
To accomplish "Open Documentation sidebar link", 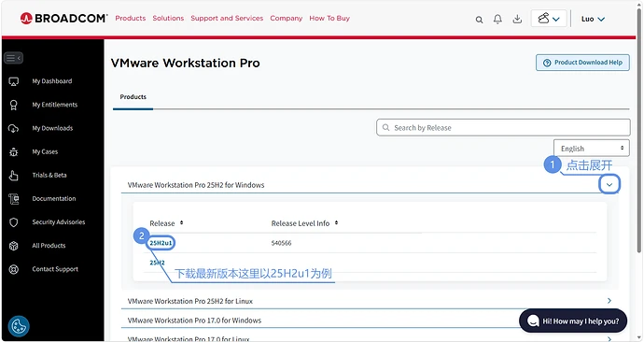I will pos(54,198).
